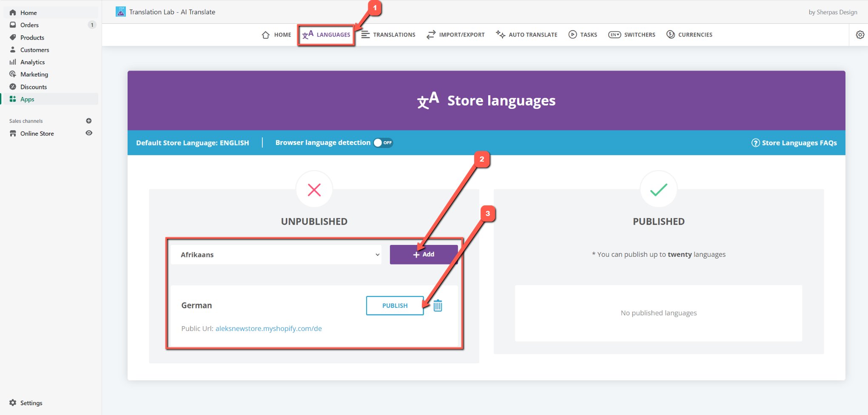Click the Store languages header icon

coord(428,100)
